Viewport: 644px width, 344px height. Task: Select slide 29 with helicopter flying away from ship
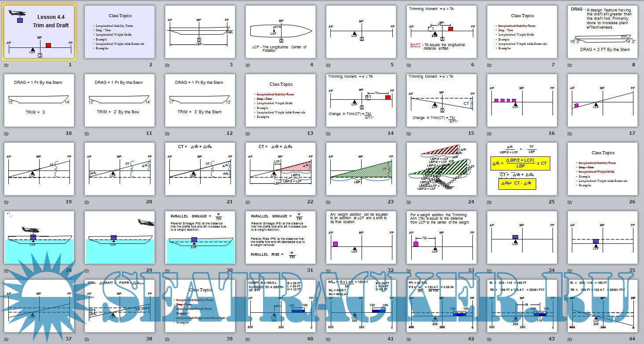tap(119, 237)
